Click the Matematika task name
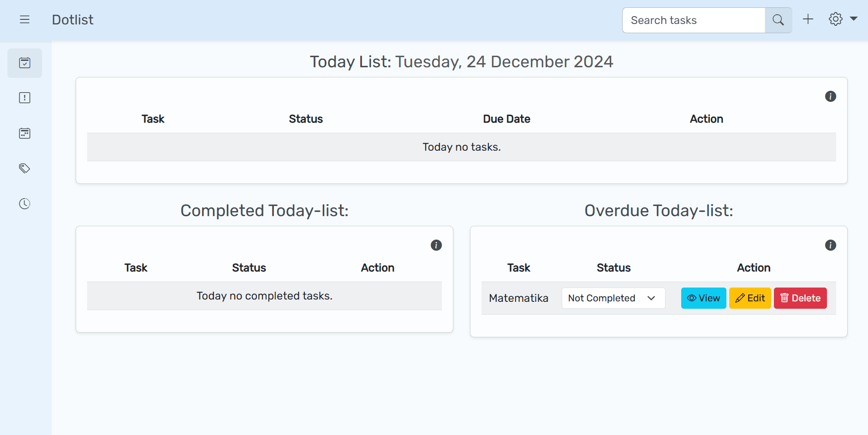The width and height of the screenshot is (868, 435). [x=518, y=298]
